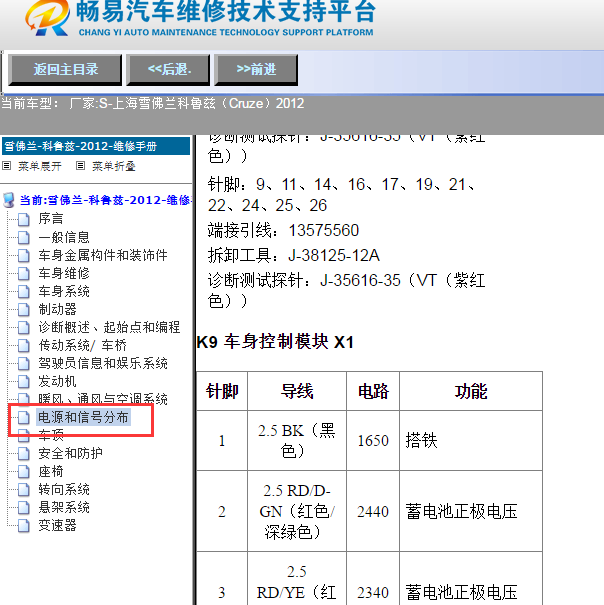604x605 pixels.
Task: Click the page icon next to 车身系统
Action: click(24, 292)
